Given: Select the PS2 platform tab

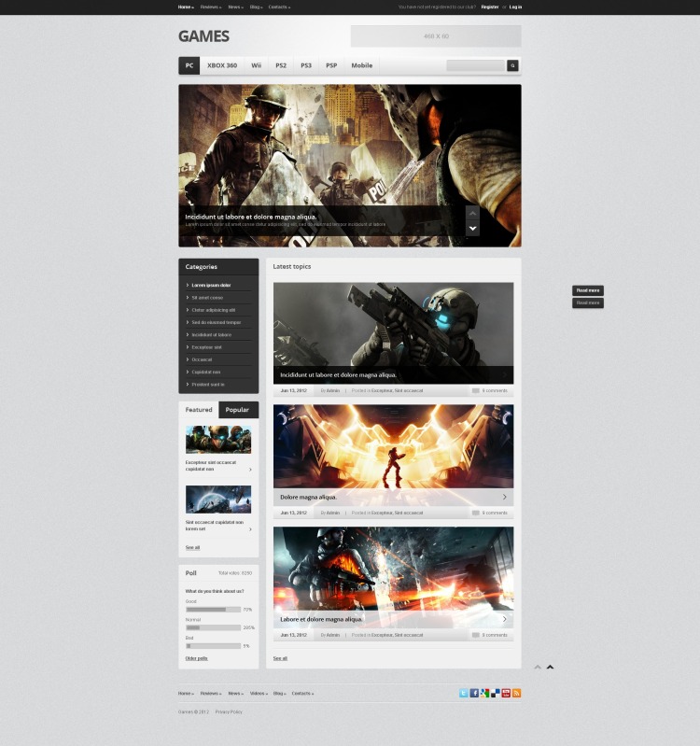Looking at the screenshot, I should click(281, 65).
